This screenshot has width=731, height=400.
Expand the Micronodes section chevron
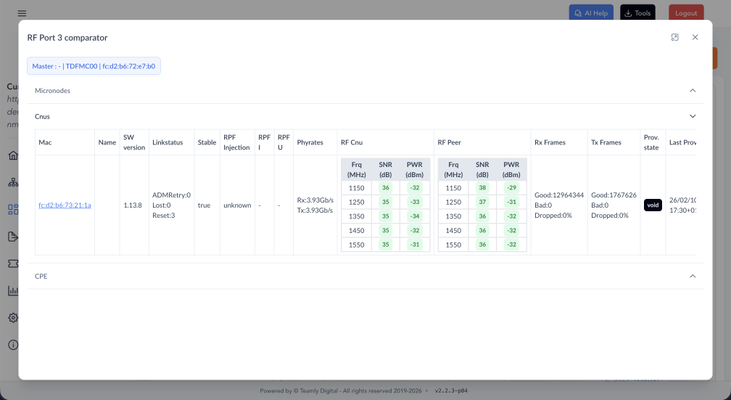point(692,90)
